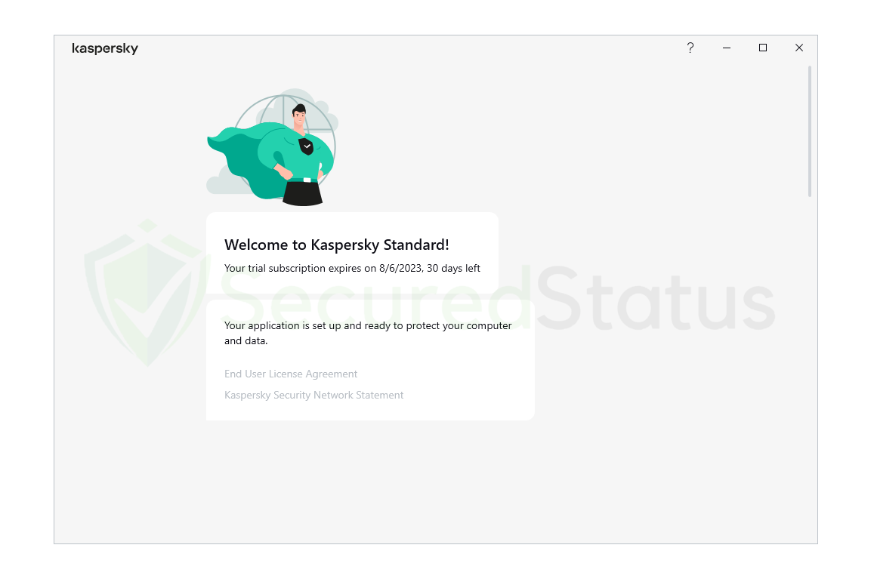This screenshot has width=874, height=588.
Task: Click the kaspersky logo in title bar
Action: (105, 48)
